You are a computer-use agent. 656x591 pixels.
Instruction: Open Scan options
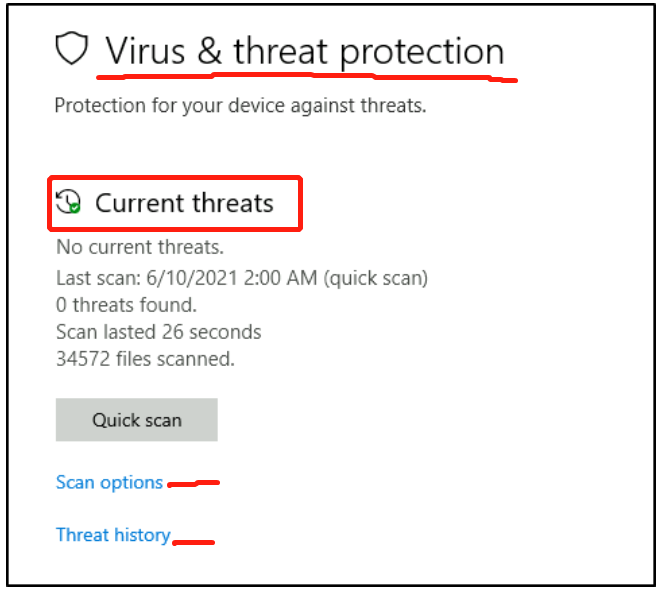(x=109, y=482)
